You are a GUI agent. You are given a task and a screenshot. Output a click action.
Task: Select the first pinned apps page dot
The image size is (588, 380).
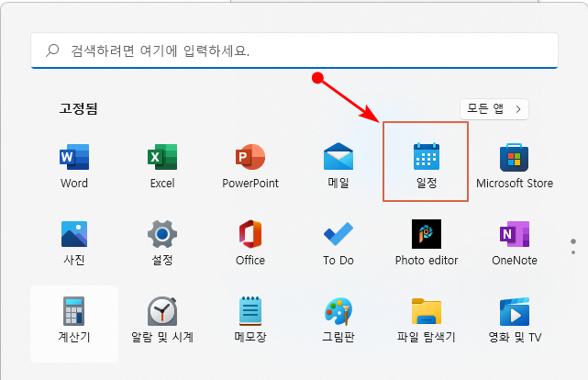pos(573,241)
